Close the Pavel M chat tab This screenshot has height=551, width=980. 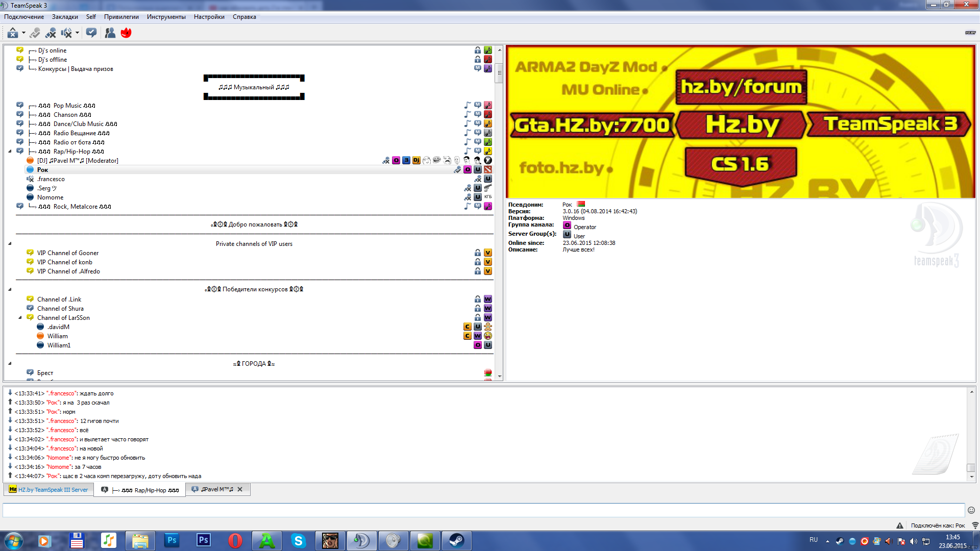240,489
